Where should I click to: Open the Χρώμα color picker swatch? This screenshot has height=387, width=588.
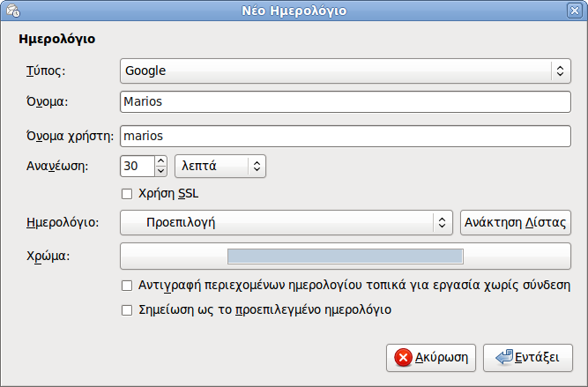click(346, 257)
